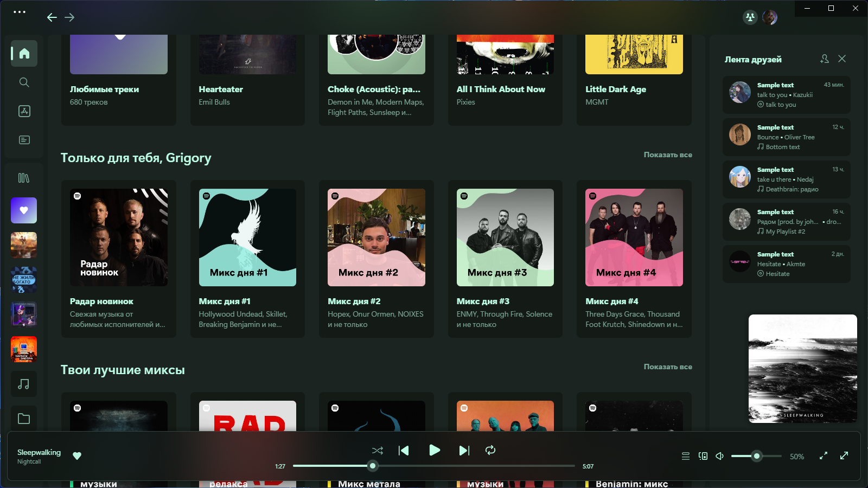This screenshot has height=488, width=868.
Task: Open Микс дня #2 card
Action: 376,259
